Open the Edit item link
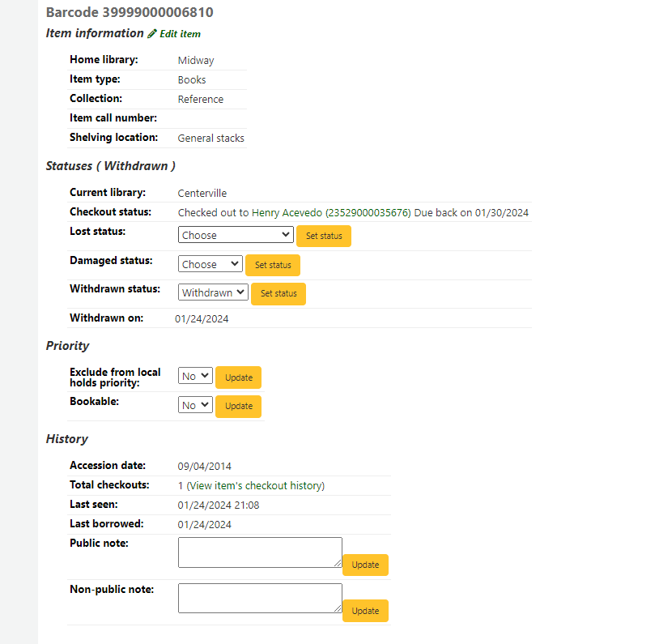This screenshot has height=644, width=659. pos(180,34)
